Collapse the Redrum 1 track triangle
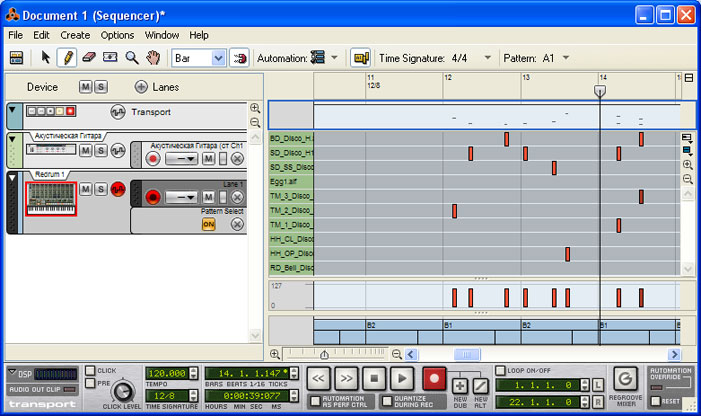 tap(12, 177)
